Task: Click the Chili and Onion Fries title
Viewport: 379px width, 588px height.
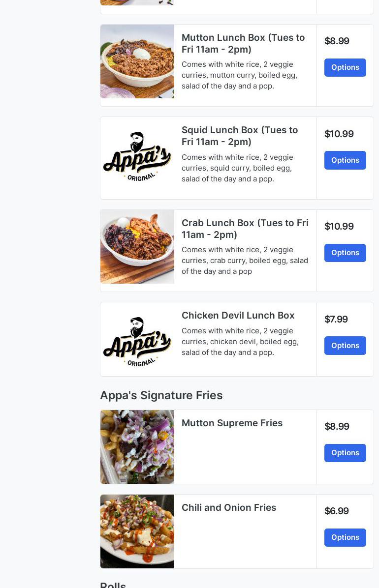Action: [229, 507]
